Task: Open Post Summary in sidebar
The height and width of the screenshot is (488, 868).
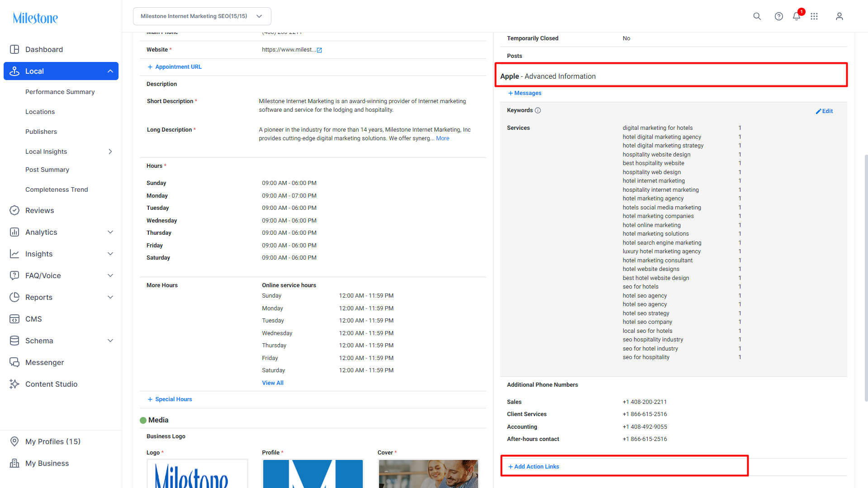Action: (x=47, y=170)
